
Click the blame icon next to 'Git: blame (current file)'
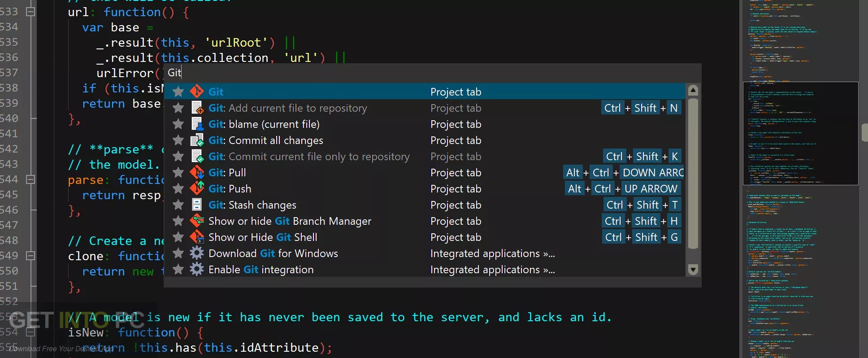(x=197, y=124)
